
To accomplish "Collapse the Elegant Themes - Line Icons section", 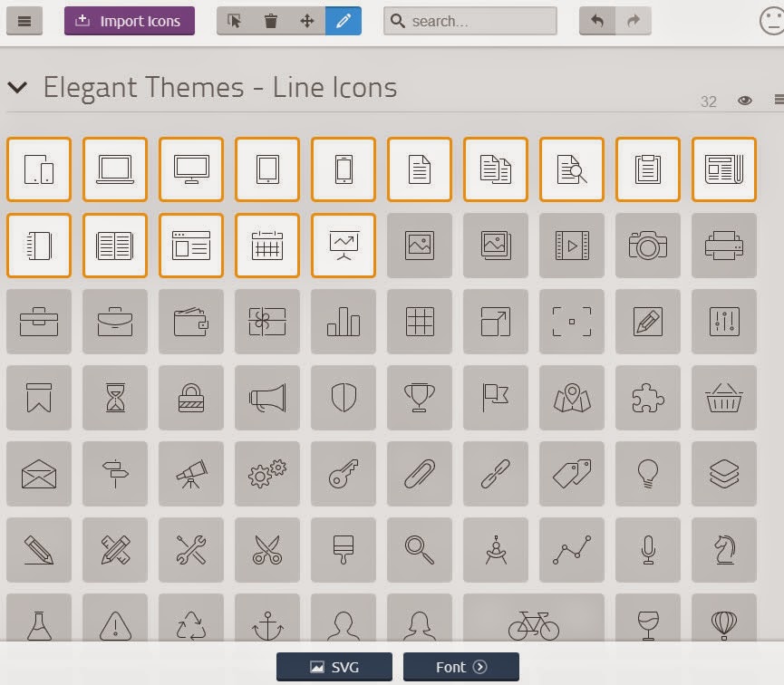I will [x=17, y=87].
